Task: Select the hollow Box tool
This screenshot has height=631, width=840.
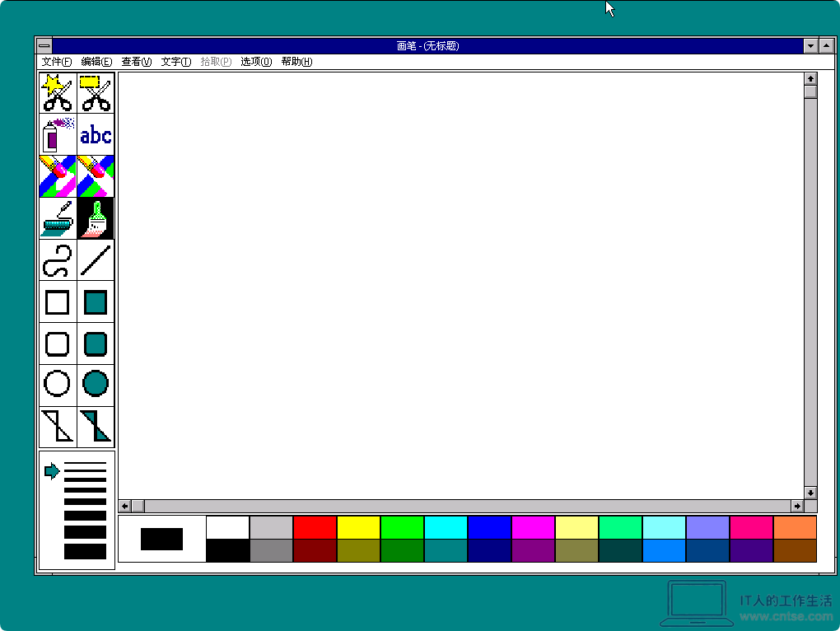Action: tap(58, 301)
